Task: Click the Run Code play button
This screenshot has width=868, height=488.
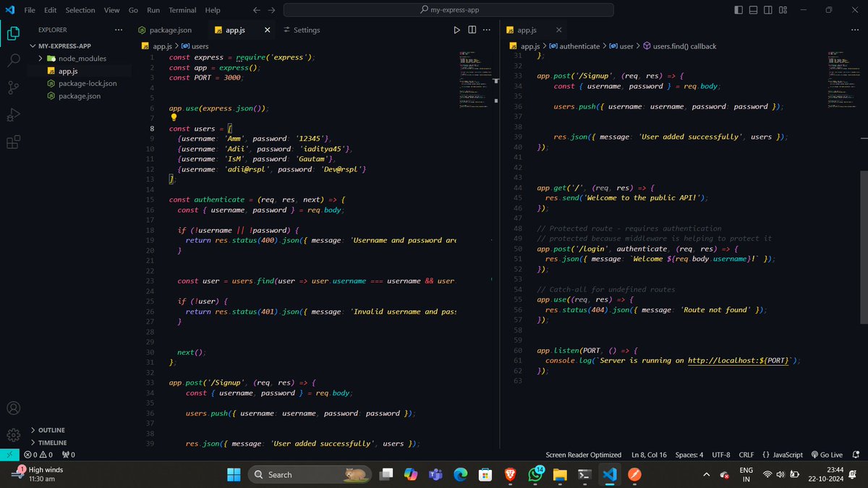Action: pos(456,30)
